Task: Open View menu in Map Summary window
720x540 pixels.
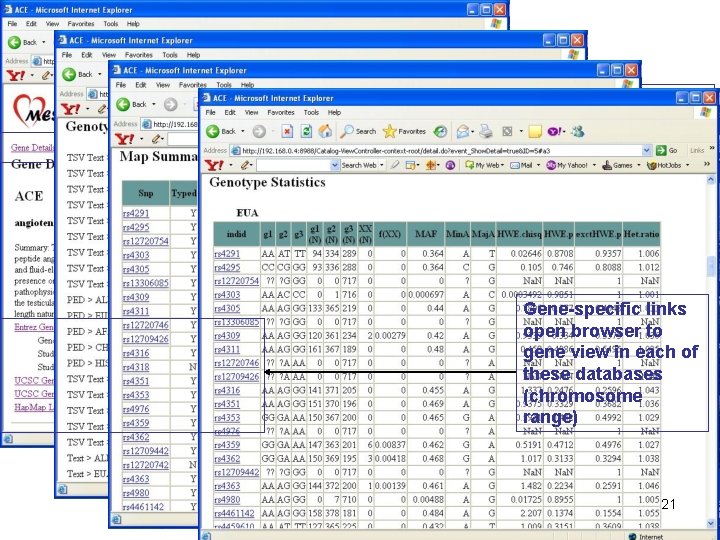Action: coord(163,85)
